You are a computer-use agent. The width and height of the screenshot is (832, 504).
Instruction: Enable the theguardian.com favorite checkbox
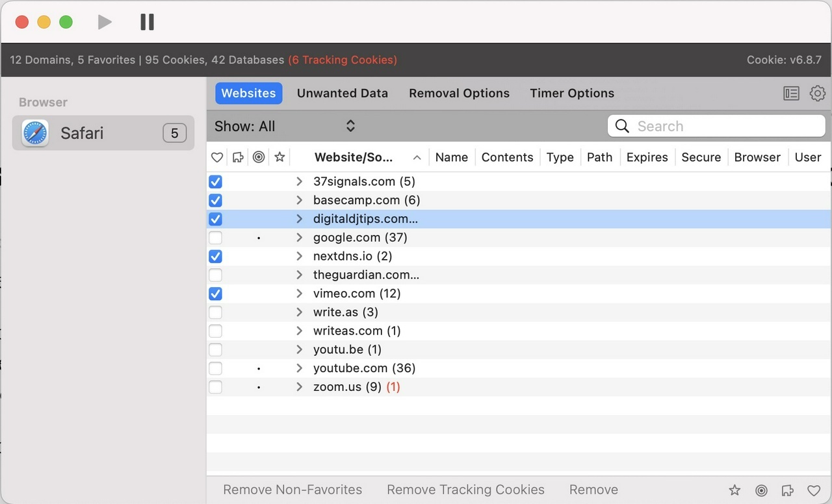click(215, 275)
